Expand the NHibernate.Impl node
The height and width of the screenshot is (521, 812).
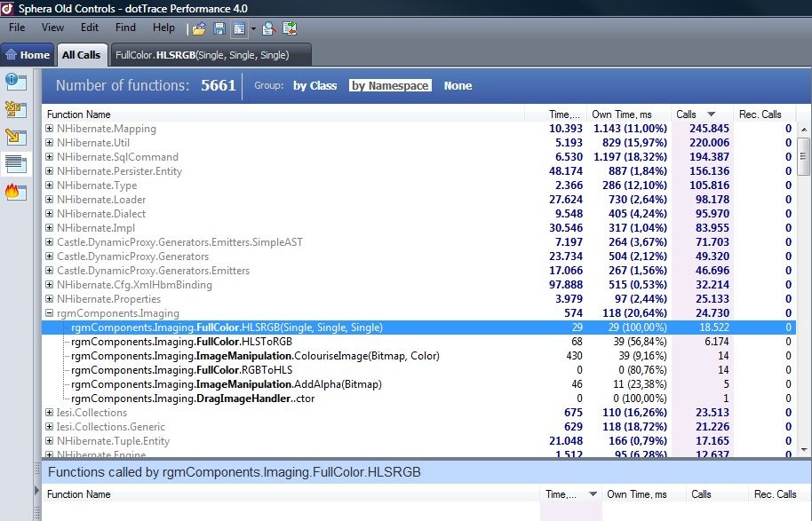[49, 227]
